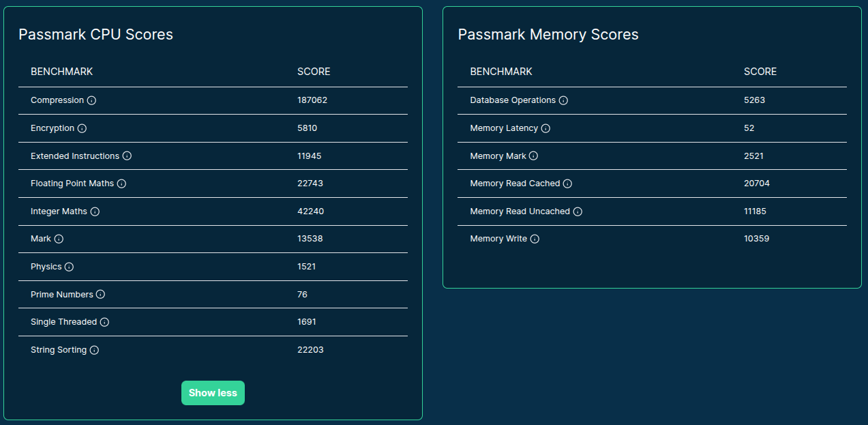Click the Physics benchmark label
This screenshot has width=868, height=425.
tap(46, 267)
